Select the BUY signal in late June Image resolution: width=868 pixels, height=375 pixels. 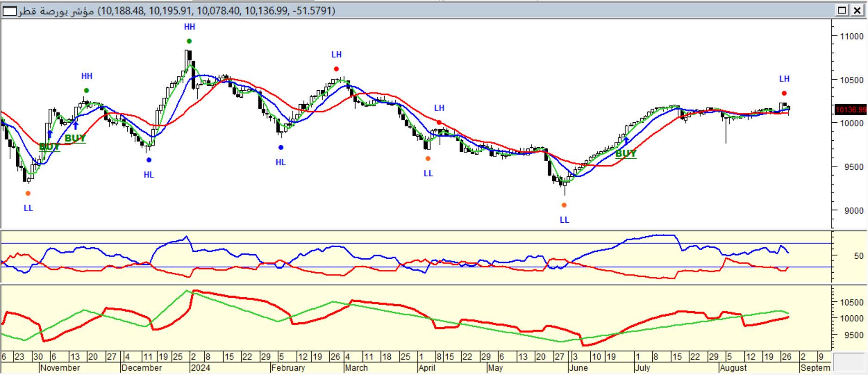(626, 154)
